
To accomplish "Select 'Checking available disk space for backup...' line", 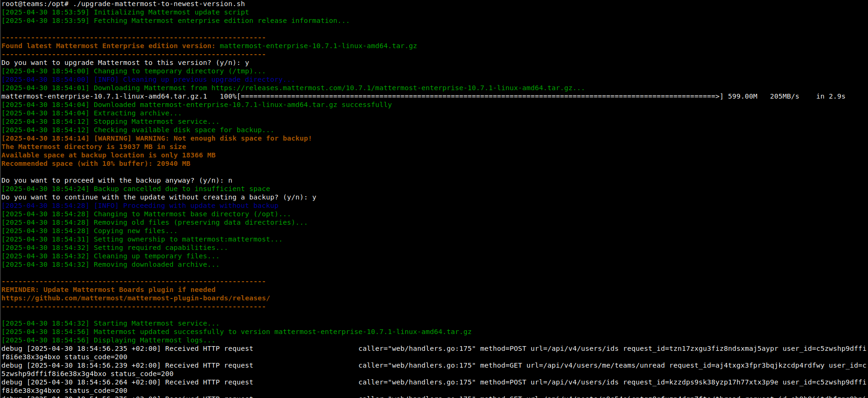I will tap(138, 130).
